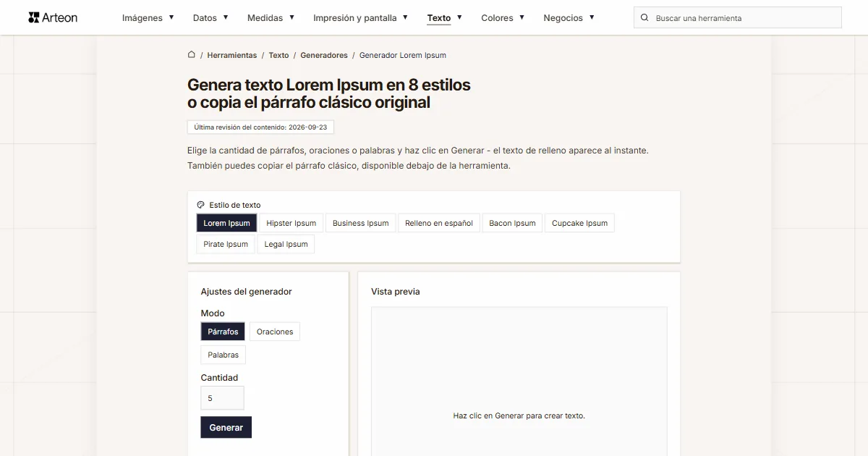The height and width of the screenshot is (456, 868).
Task: Click the home icon in breadcrumb
Action: click(x=192, y=54)
